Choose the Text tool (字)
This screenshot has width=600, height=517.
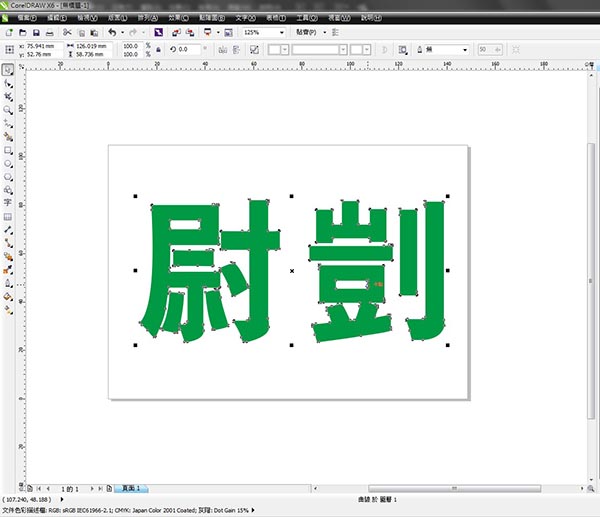(8, 202)
